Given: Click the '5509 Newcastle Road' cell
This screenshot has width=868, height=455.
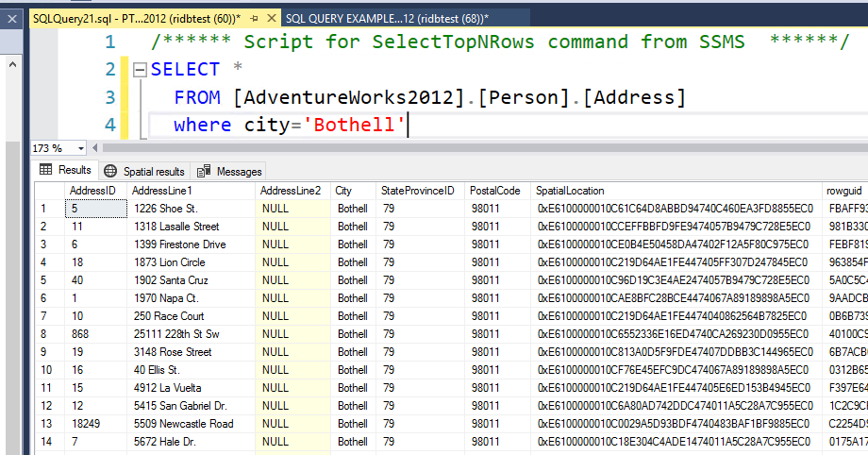Looking at the screenshot, I should click(x=191, y=424).
